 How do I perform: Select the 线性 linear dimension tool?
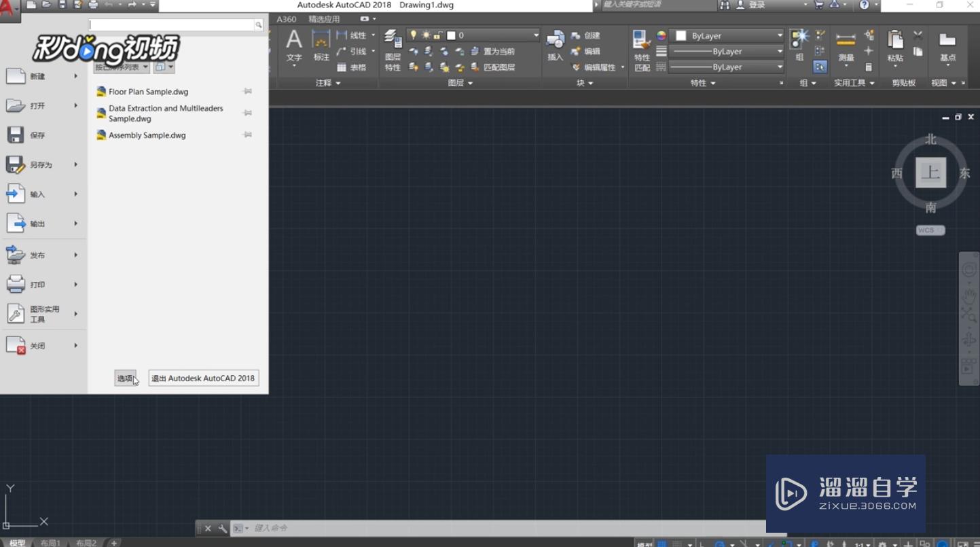[352, 35]
